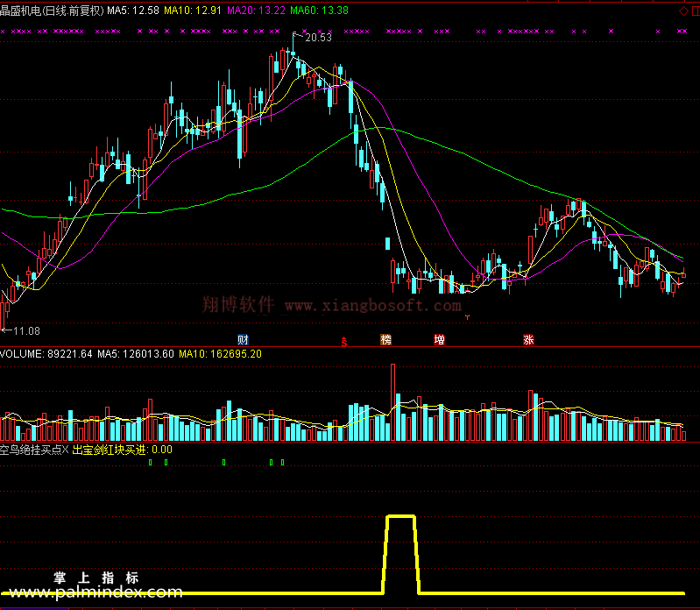Screen dimensions: 700x610
Task: Click the 20.53 high price marker
Action: (318, 38)
